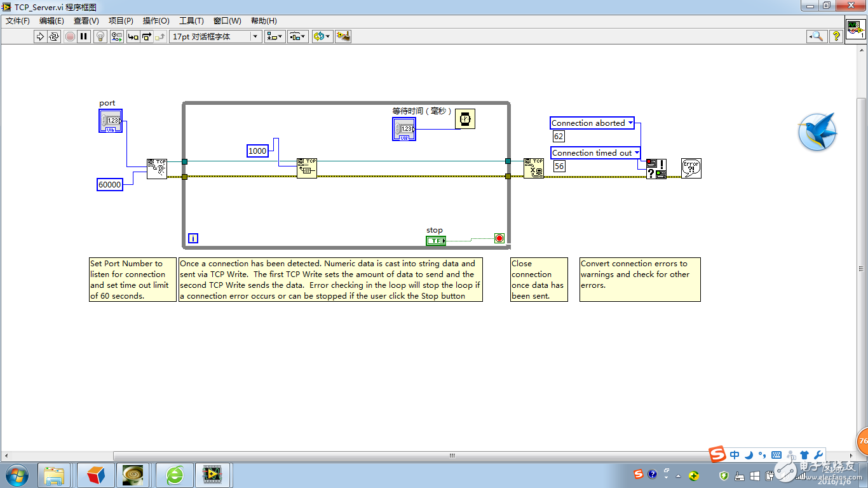Open the 帮助(H) menu
The height and width of the screenshot is (488, 868).
pyautogui.click(x=264, y=21)
